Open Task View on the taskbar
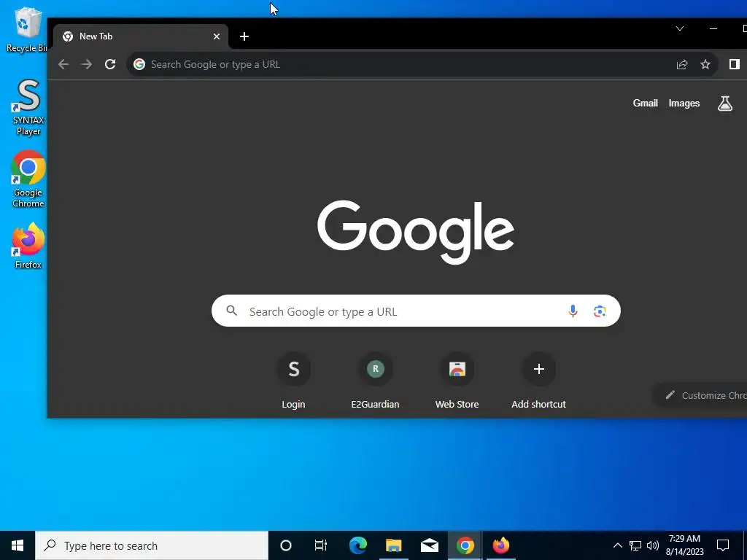Viewport: 747px width, 560px height. (x=321, y=545)
